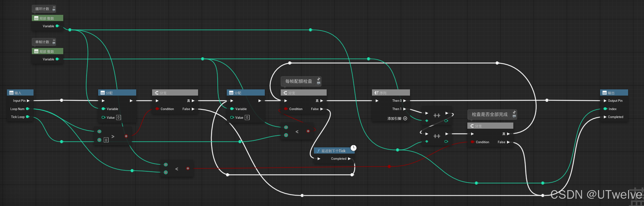This screenshot has width=644, height=206.
Task: Click Variable pin under 循环计数 local integer
Action: pyautogui.click(x=57, y=26)
